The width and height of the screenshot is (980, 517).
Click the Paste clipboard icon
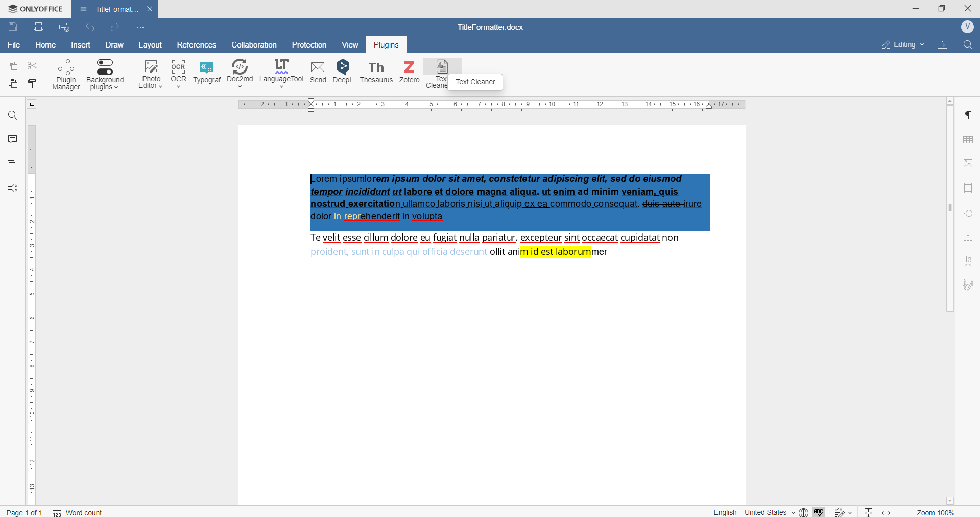(13, 83)
